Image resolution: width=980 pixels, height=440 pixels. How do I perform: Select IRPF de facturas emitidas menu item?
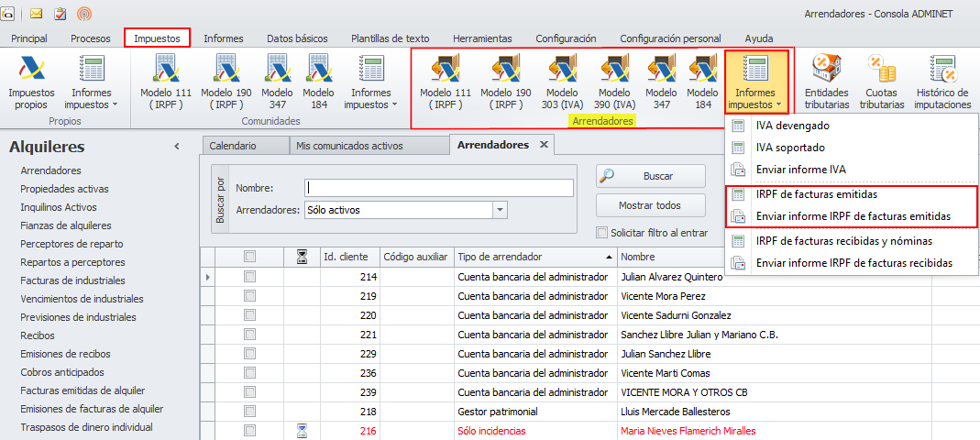(x=816, y=194)
